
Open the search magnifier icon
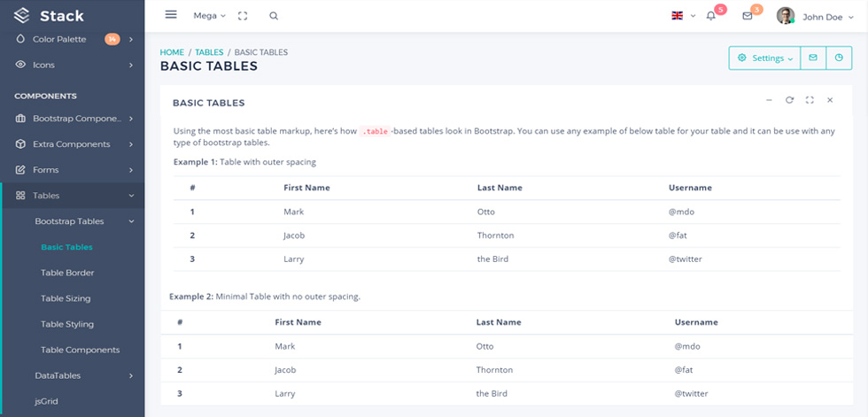(x=274, y=16)
